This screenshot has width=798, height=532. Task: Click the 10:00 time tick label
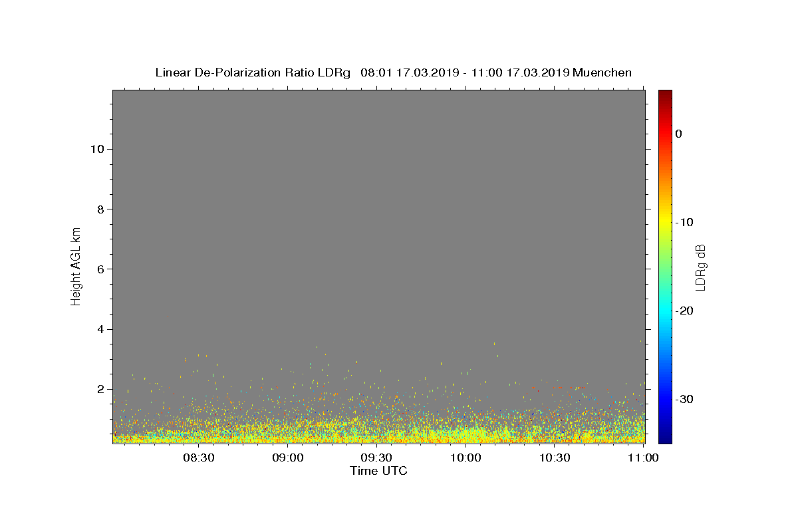pyautogui.click(x=466, y=458)
